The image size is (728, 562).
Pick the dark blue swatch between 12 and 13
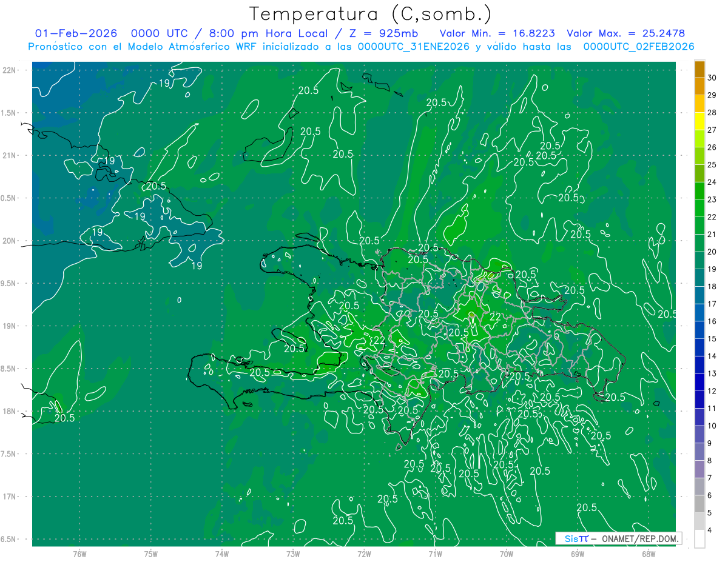point(699,383)
